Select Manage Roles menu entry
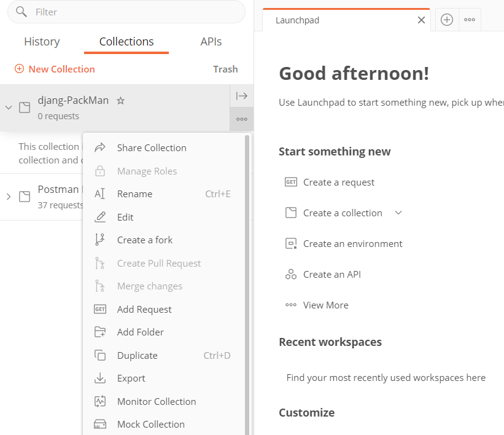The height and width of the screenshot is (435, 504). tap(164, 171)
